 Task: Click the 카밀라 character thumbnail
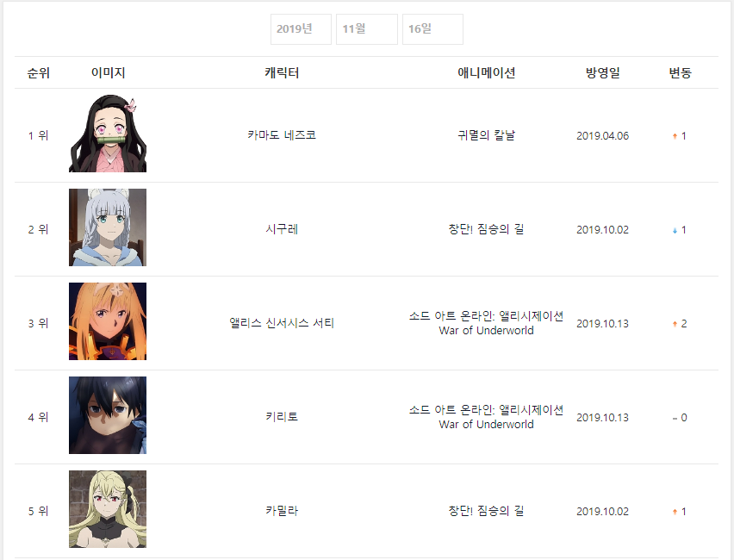coord(108,509)
